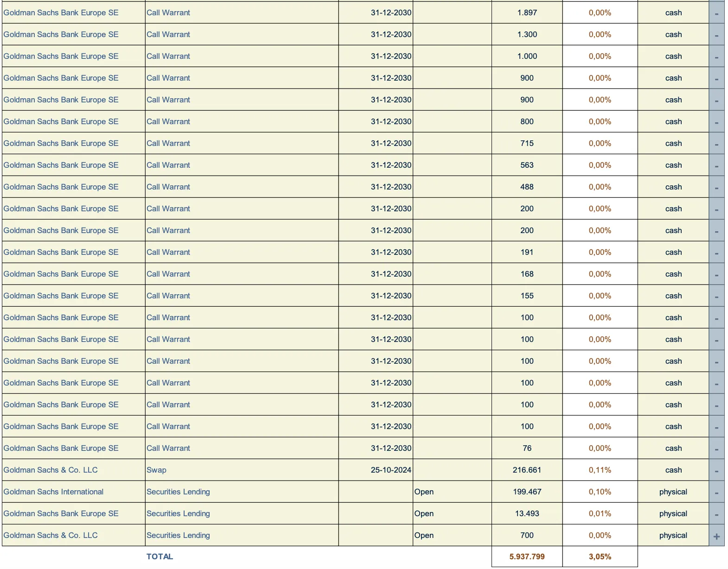Select the value 700
This screenshot has width=728, height=569.
(x=527, y=535)
